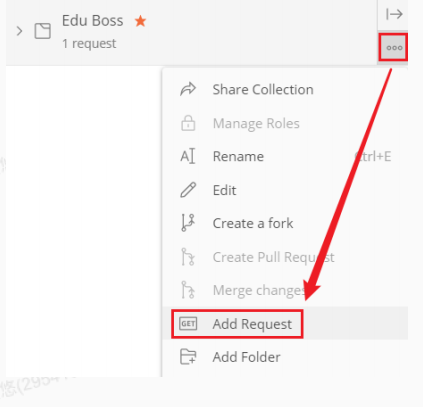The width and height of the screenshot is (423, 407).
Task: Select the Edu Boss collection name
Action: pos(92,21)
